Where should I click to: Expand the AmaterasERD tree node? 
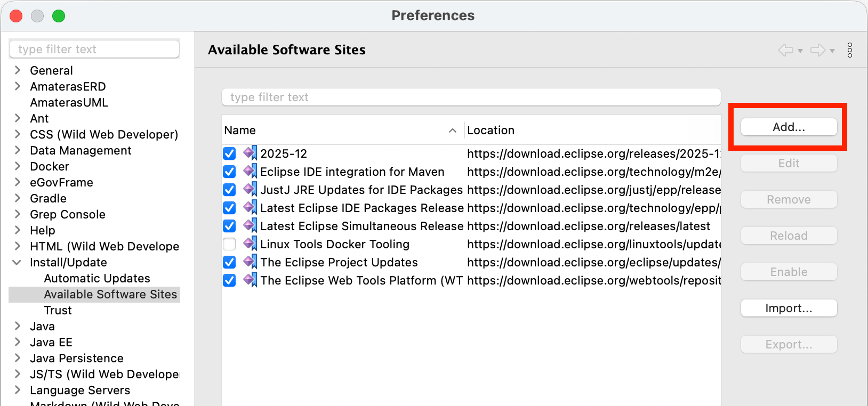(x=18, y=86)
